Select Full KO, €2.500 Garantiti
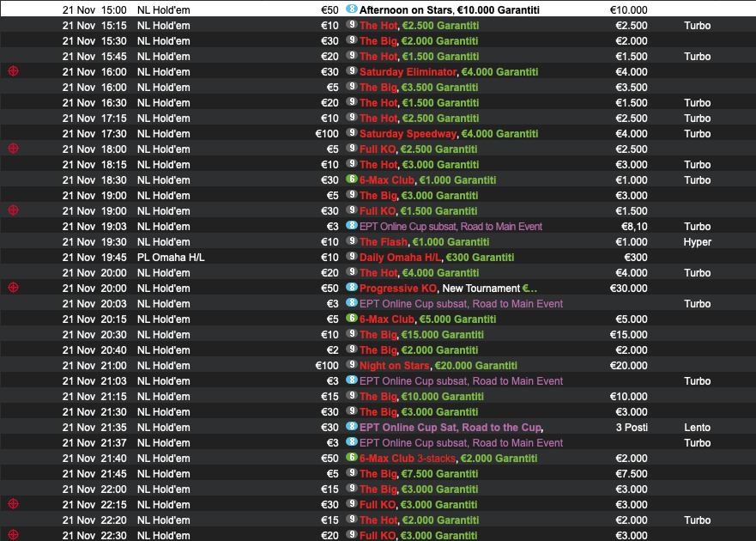This screenshot has height=541, width=756. click(x=419, y=149)
